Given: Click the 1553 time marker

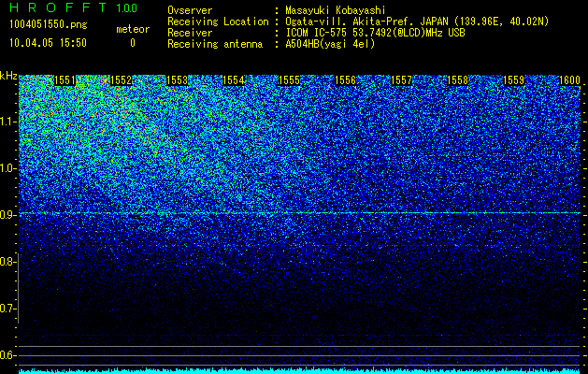Looking at the screenshot, I should click(x=177, y=80).
